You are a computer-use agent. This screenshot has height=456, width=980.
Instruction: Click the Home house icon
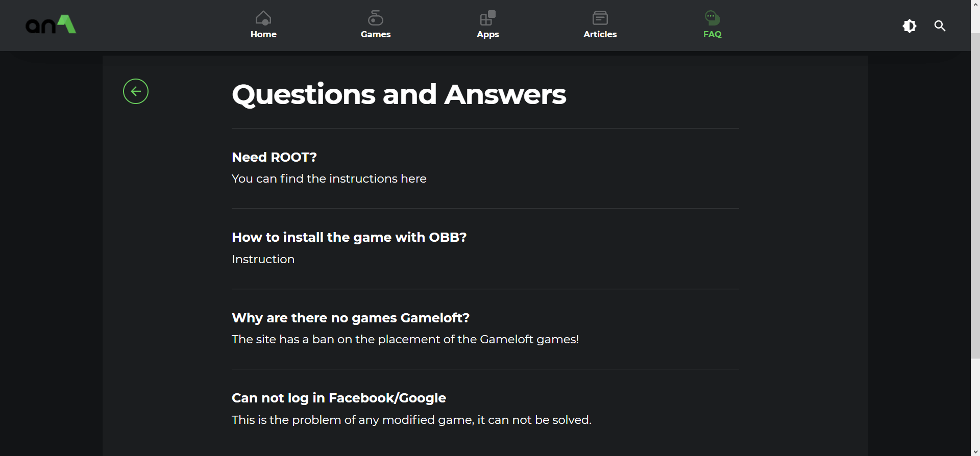pos(263,18)
